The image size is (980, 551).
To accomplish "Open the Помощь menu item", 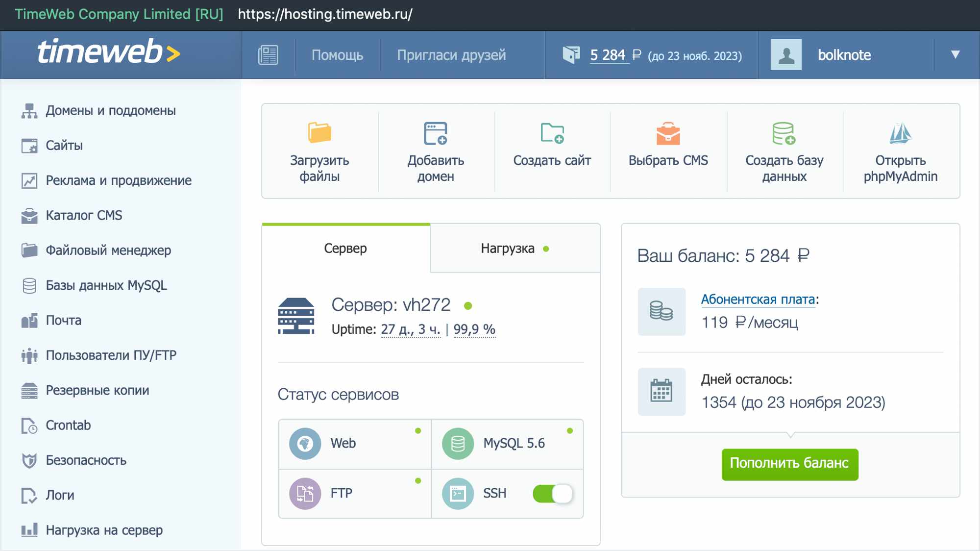I will click(x=337, y=55).
